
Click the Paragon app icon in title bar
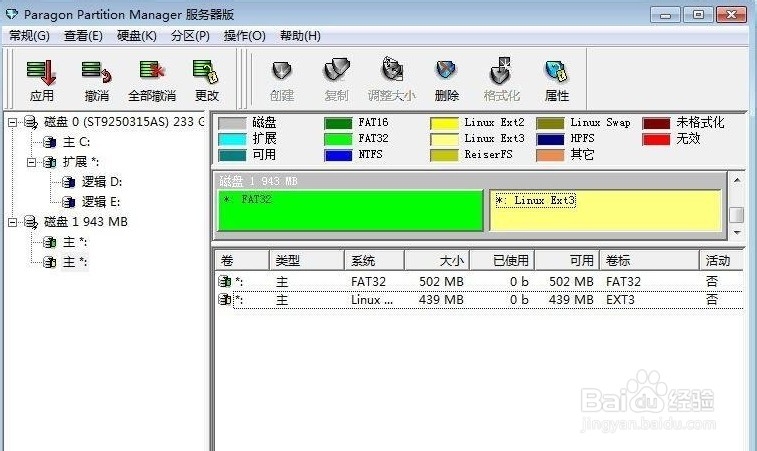pos(11,14)
